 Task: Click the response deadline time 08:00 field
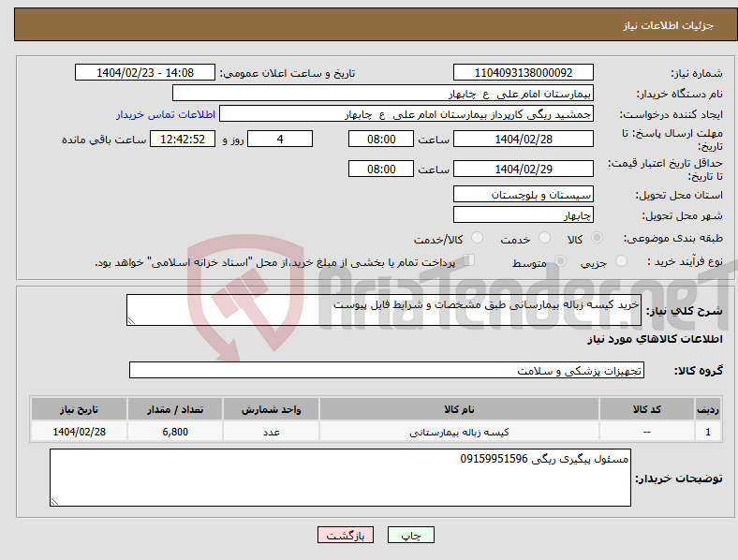(x=381, y=139)
